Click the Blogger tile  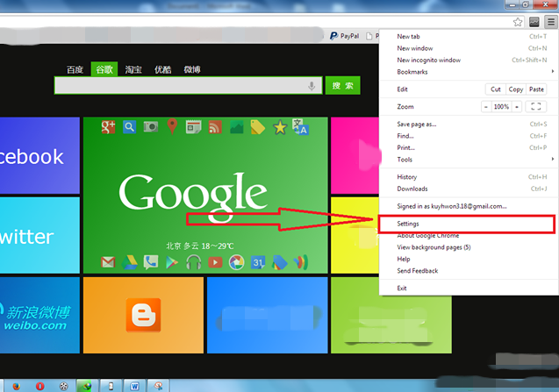pyautogui.click(x=143, y=316)
